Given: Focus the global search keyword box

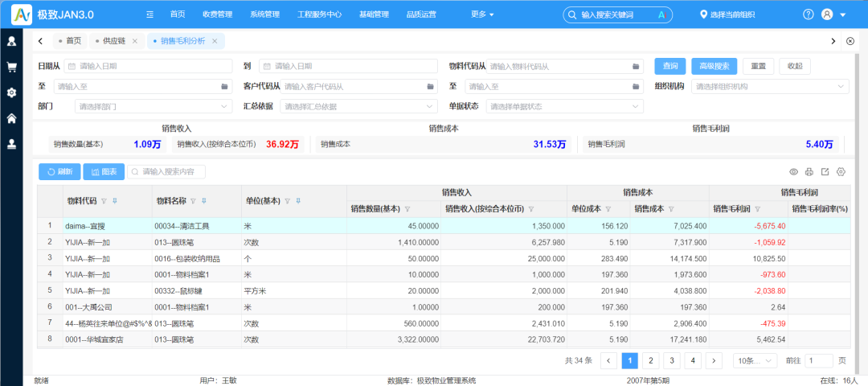Looking at the screenshot, I should [618, 15].
